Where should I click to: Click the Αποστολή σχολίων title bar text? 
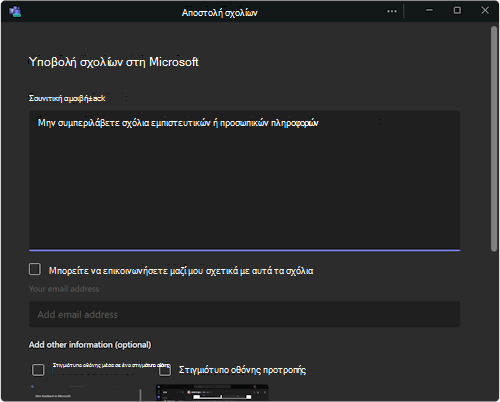click(x=219, y=13)
